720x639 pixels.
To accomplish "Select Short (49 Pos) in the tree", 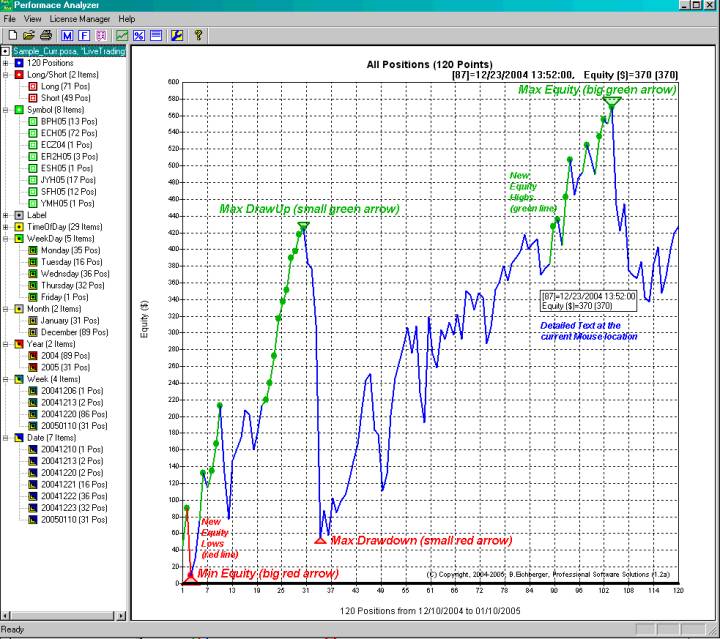I will point(66,98).
